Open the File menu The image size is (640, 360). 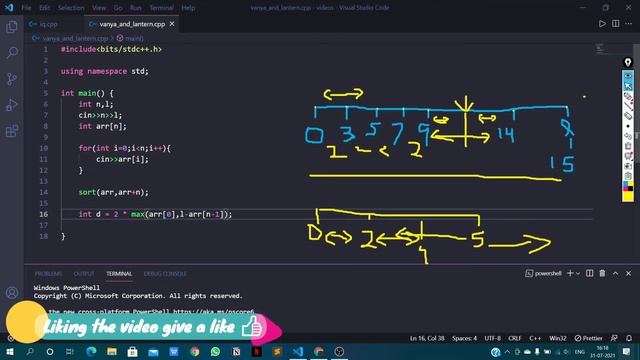(x=26, y=8)
